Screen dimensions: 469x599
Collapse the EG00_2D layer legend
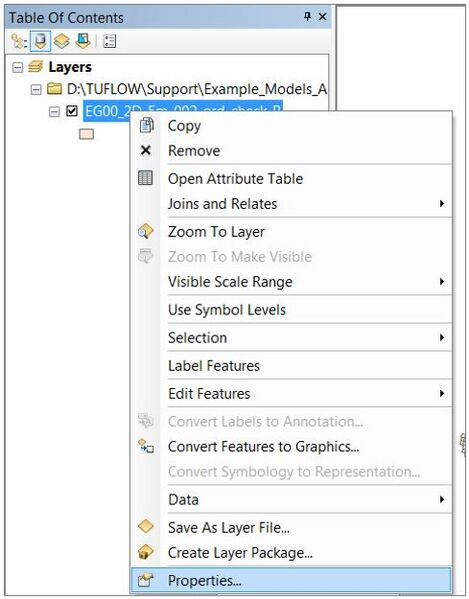coord(54,112)
